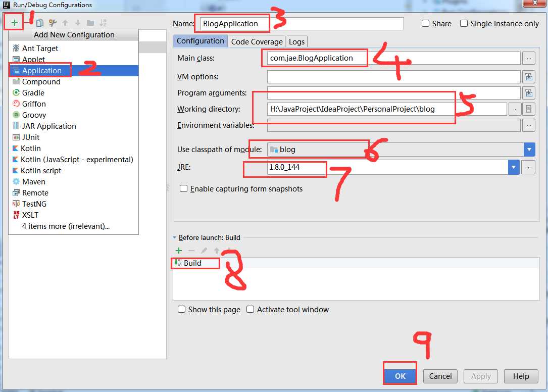This screenshot has width=548, height=392.
Task: Collapse the Before launch: Build section
Action: tap(174, 237)
